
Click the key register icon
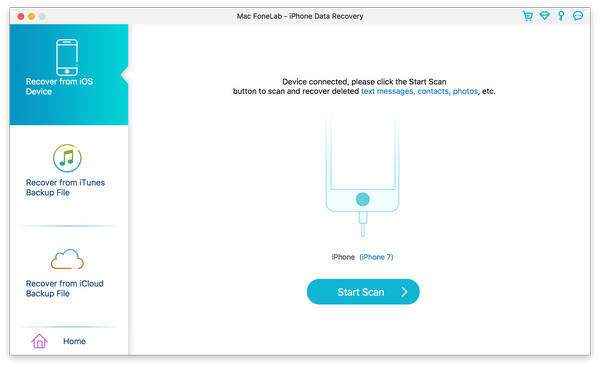click(x=561, y=16)
